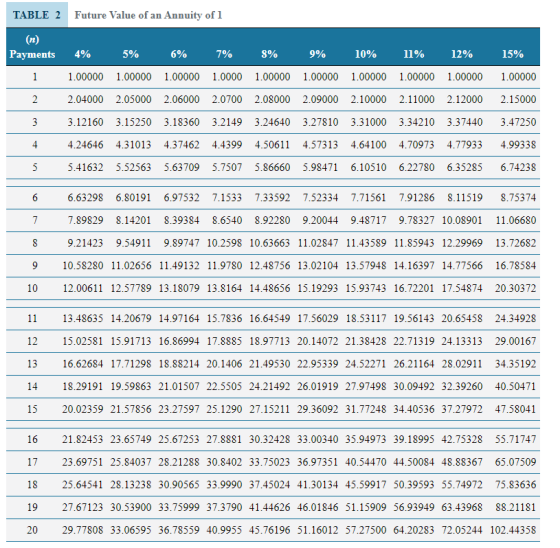560x548 pixels.
Task: Select the 15% column header
Action: 513,54
